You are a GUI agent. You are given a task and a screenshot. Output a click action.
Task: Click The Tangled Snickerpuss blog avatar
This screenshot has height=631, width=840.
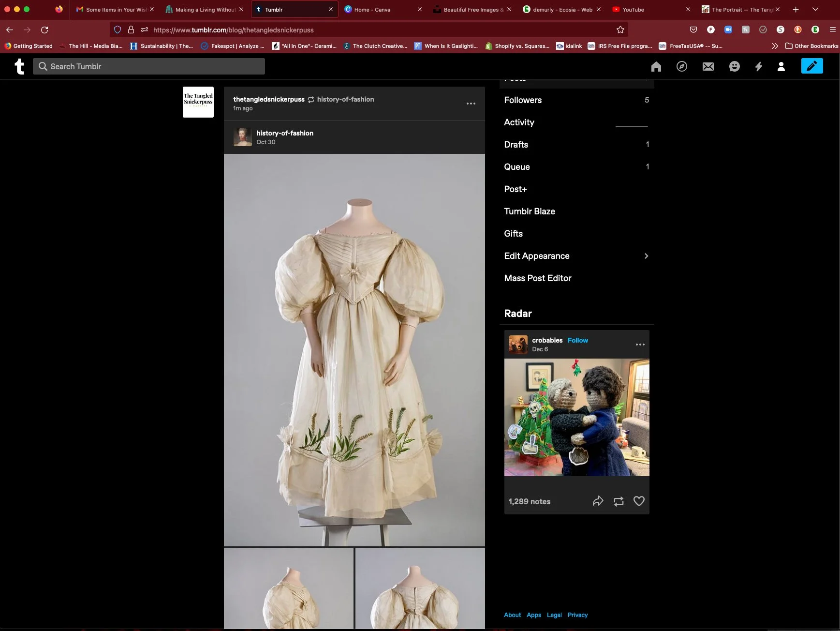pos(198,102)
